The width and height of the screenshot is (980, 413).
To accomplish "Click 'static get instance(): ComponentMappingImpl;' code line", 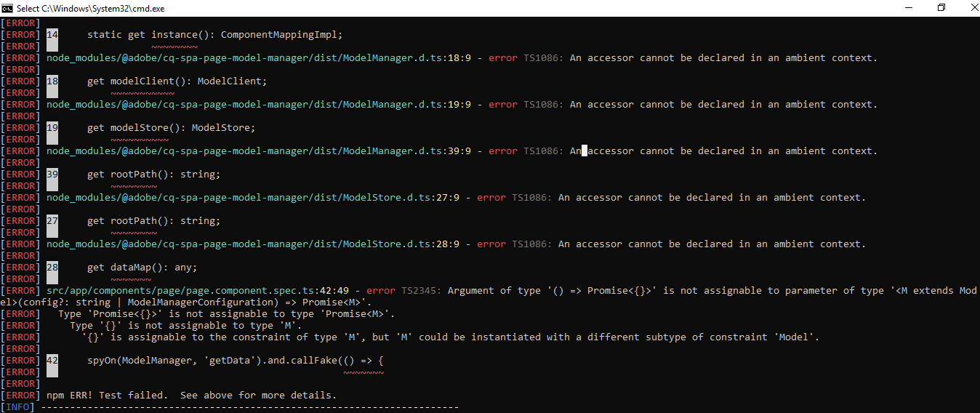I will point(214,35).
